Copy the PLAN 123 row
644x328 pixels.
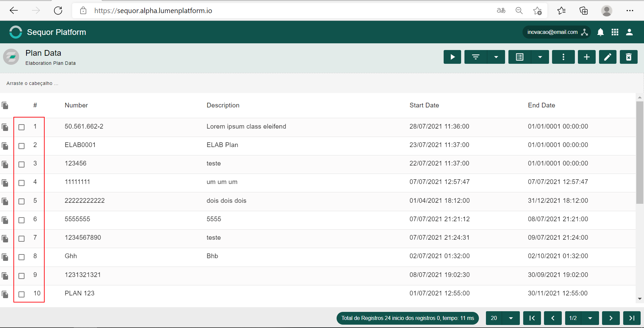[5, 294]
